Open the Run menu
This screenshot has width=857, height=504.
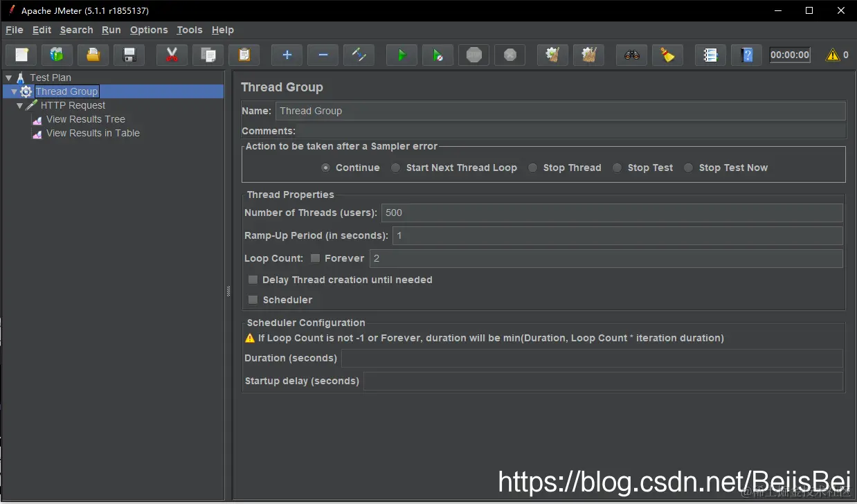tap(111, 30)
